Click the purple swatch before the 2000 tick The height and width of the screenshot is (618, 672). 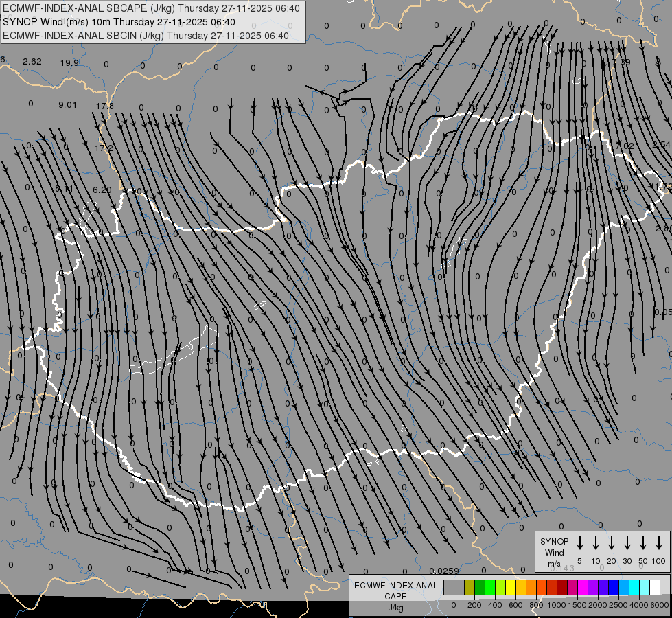(x=592, y=587)
